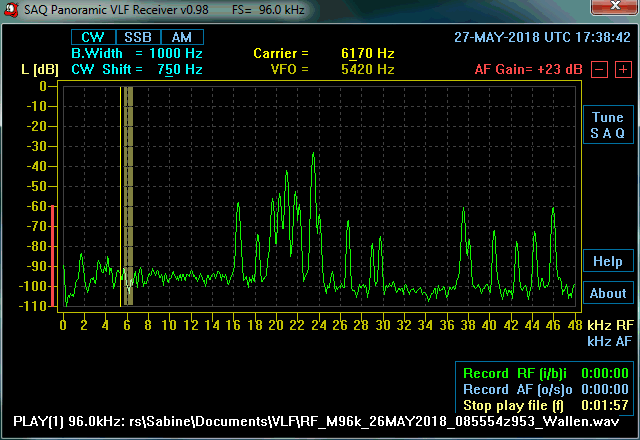640x440 pixels.
Task: Click the CW Shift 750 Hz value
Action: [180, 69]
